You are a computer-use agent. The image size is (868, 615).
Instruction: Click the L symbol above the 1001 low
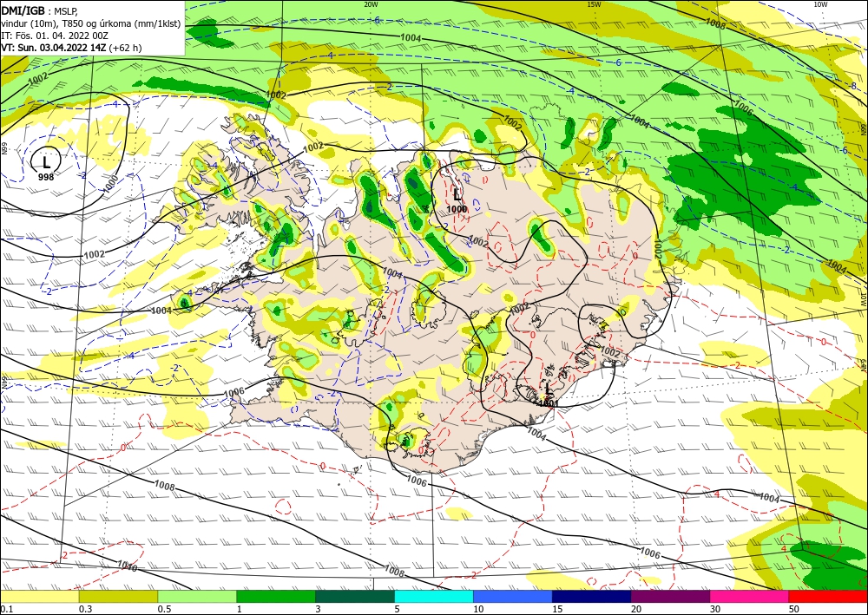(x=548, y=389)
